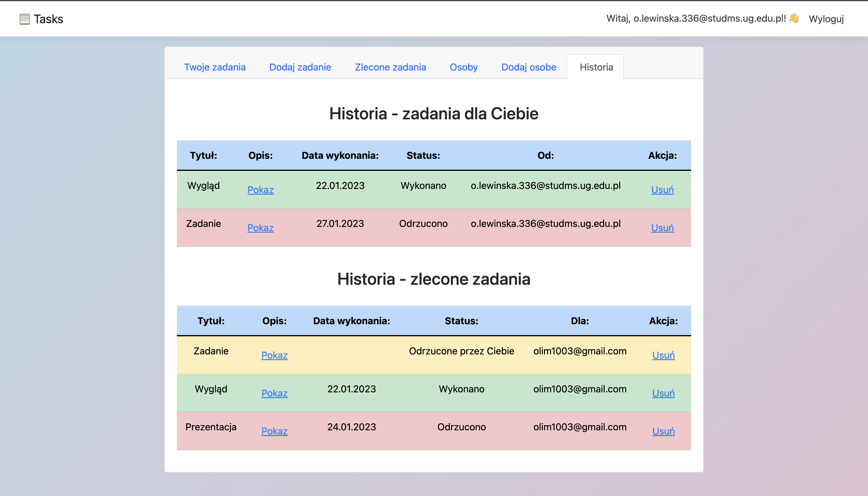The width and height of the screenshot is (868, 496).
Task: Show description of the Prezentacja task
Action: tap(274, 431)
